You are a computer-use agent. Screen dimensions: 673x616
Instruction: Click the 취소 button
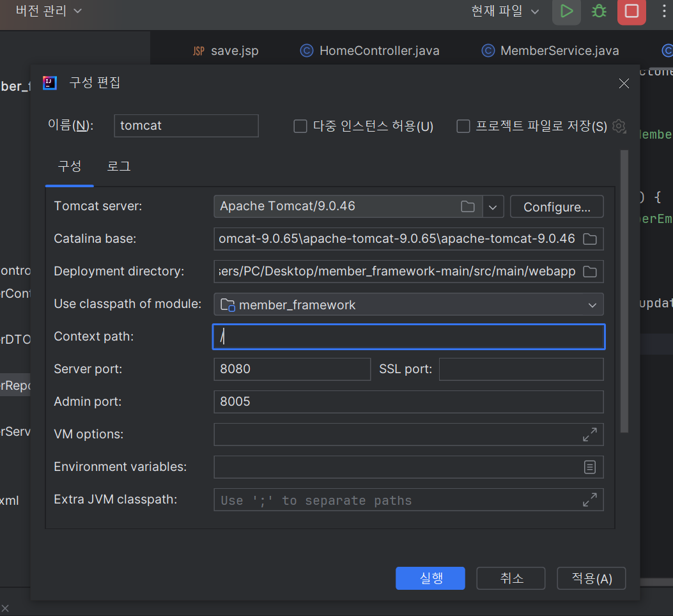[x=511, y=578]
